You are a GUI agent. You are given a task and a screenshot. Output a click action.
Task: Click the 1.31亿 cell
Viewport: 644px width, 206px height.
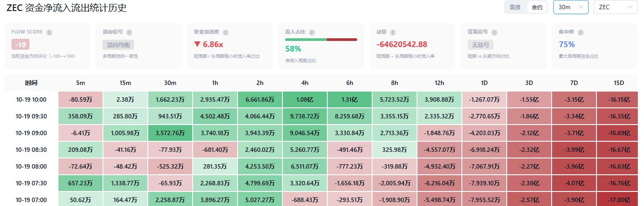point(350,100)
